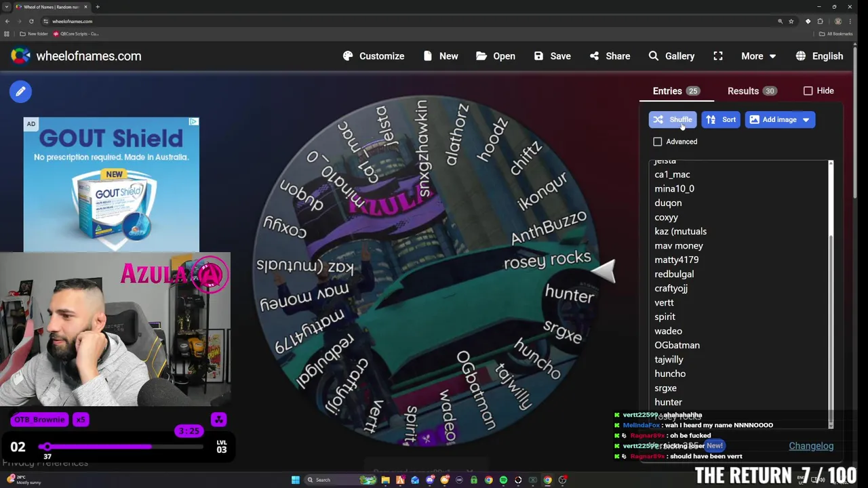The width and height of the screenshot is (868, 488).
Task: Select the 'redbulgal' entry
Action: (674, 274)
